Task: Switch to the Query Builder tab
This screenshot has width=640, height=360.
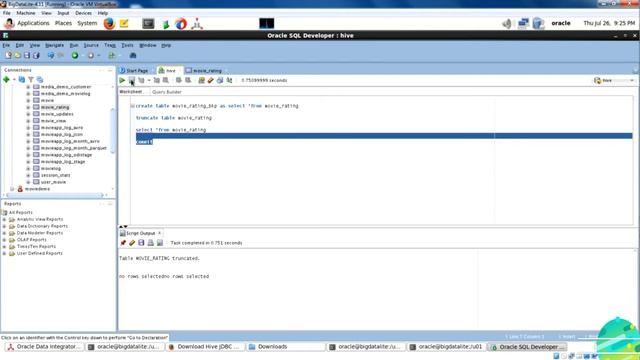Action: [167, 92]
